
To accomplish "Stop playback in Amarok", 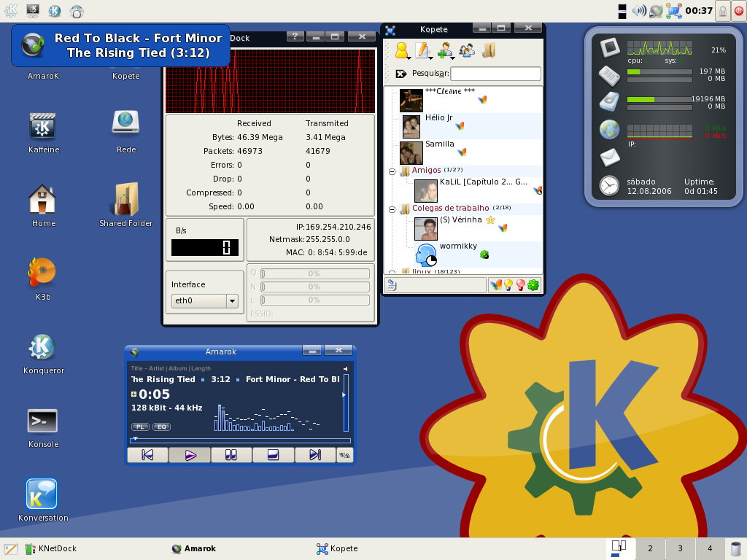I will coord(273,455).
